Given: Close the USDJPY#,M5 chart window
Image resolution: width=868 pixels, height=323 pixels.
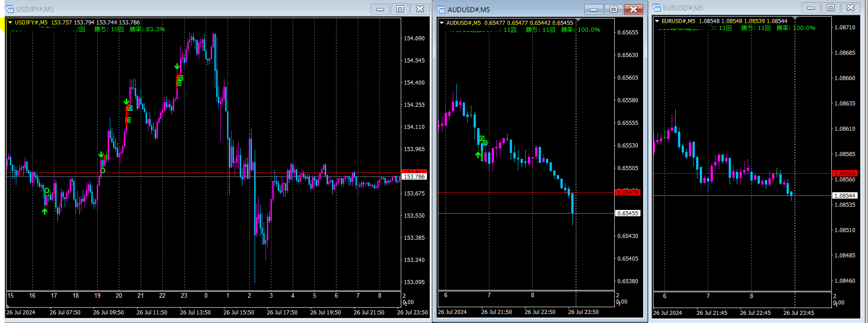Looking at the screenshot, I should coord(420,9).
